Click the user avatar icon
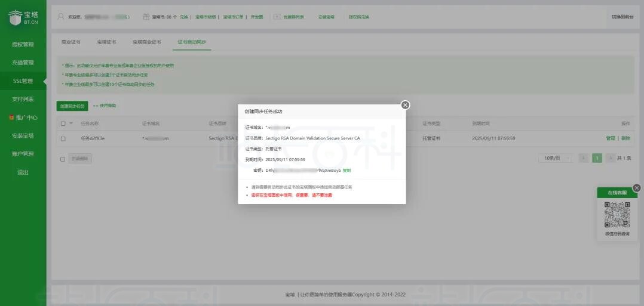 [x=61, y=17]
